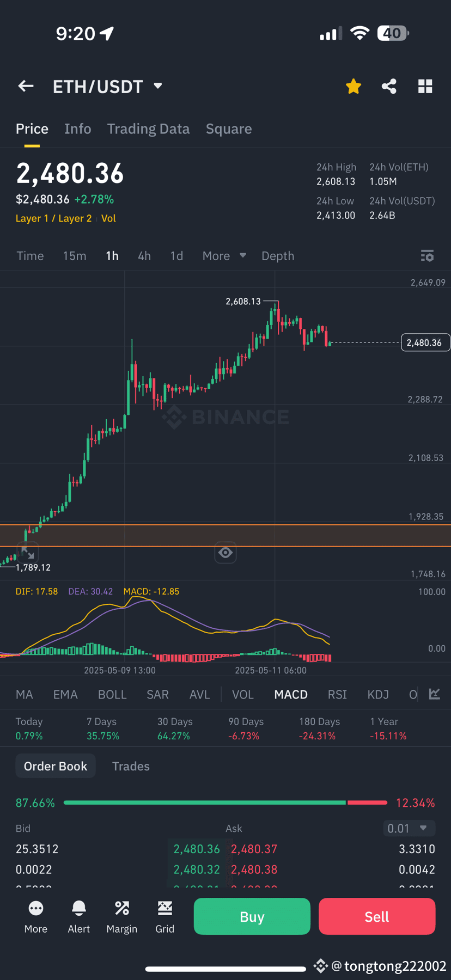Set a price Alert
This screenshot has width=451, height=980.
coord(79,917)
